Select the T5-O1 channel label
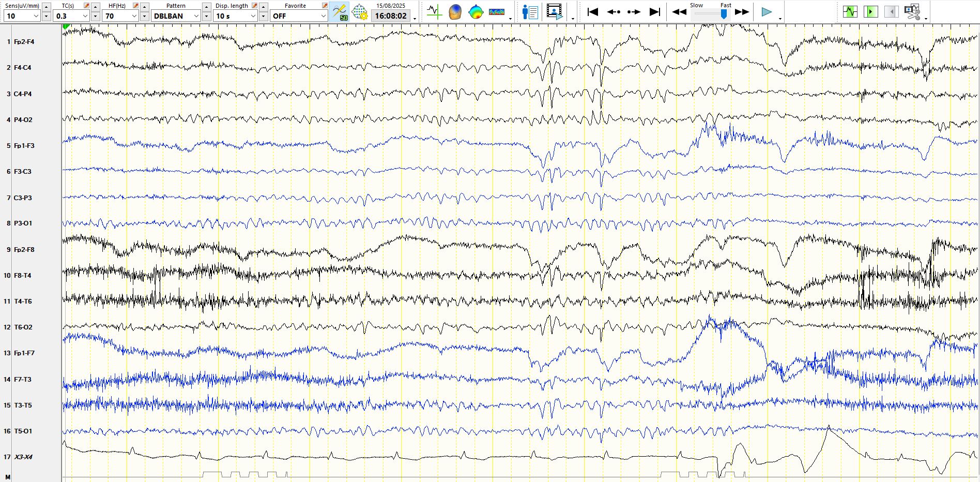Viewport: 980px width, 482px height. click(23, 431)
